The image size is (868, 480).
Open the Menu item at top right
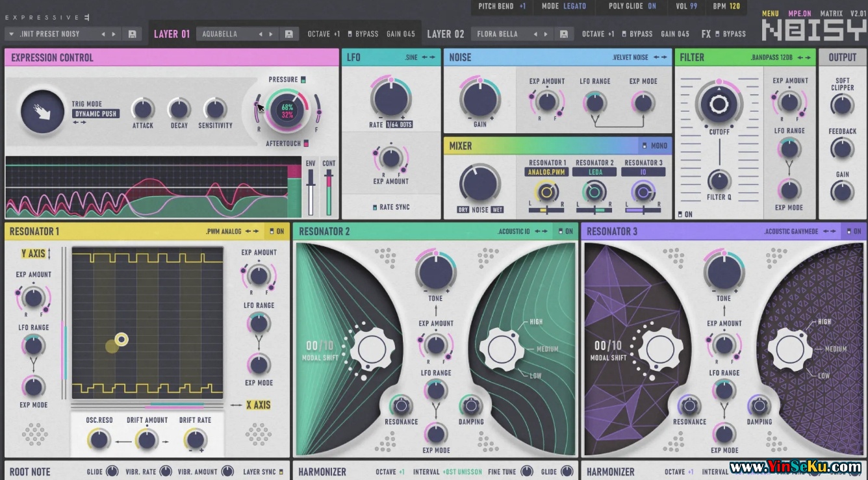pos(770,13)
